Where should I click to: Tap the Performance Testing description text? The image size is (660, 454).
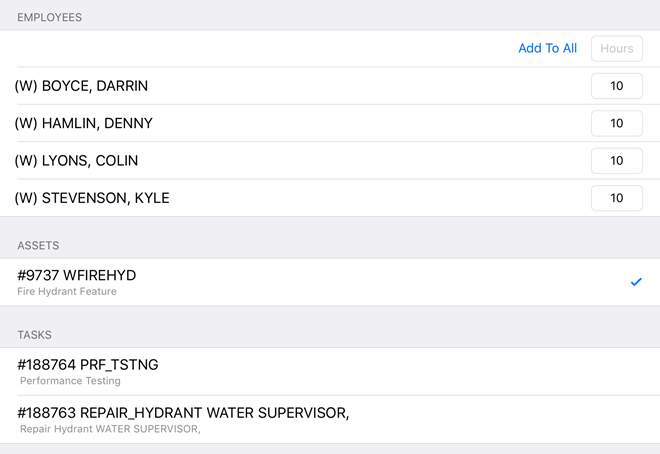tap(70, 381)
